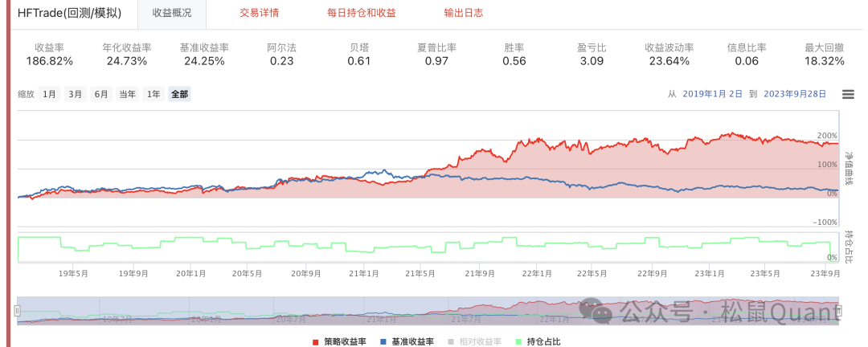
Task: Select the 1年 zoom range
Action: (x=154, y=94)
